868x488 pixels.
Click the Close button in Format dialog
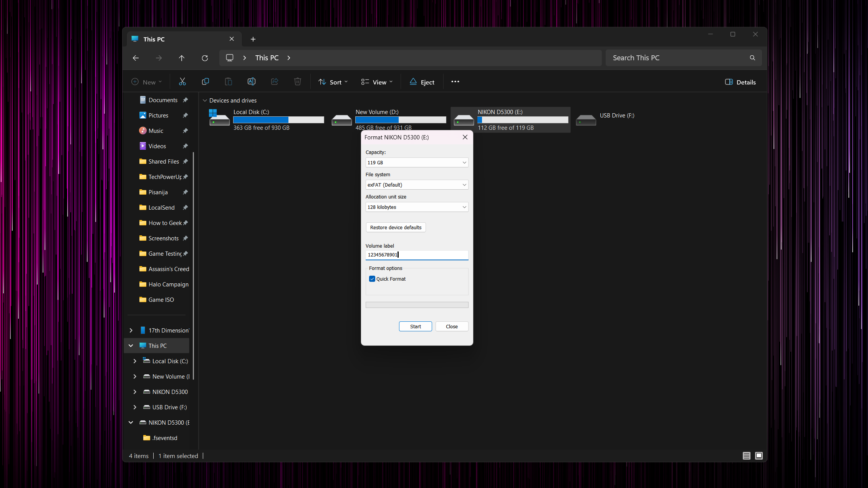[452, 327]
